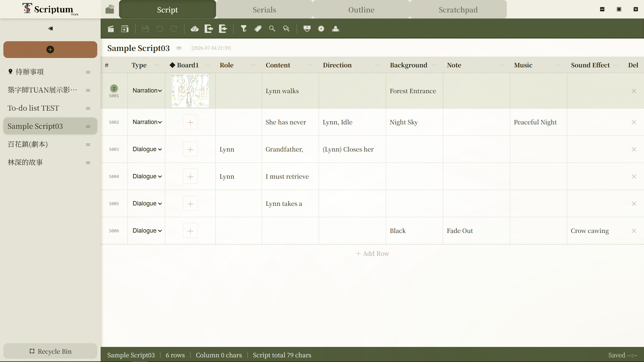Image resolution: width=644 pixels, height=362 pixels.
Task: Switch to the Scratchpad tab
Action: pyautogui.click(x=458, y=9)
